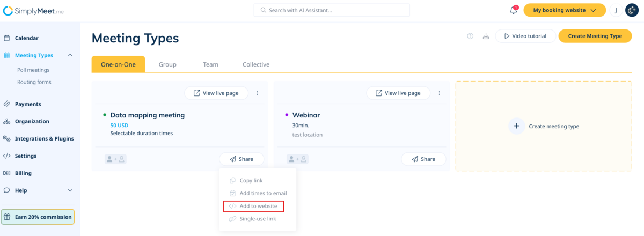This screenshot has width=644, height=236.
Task: Click the help question mark icon
Action: coord(470,36)
